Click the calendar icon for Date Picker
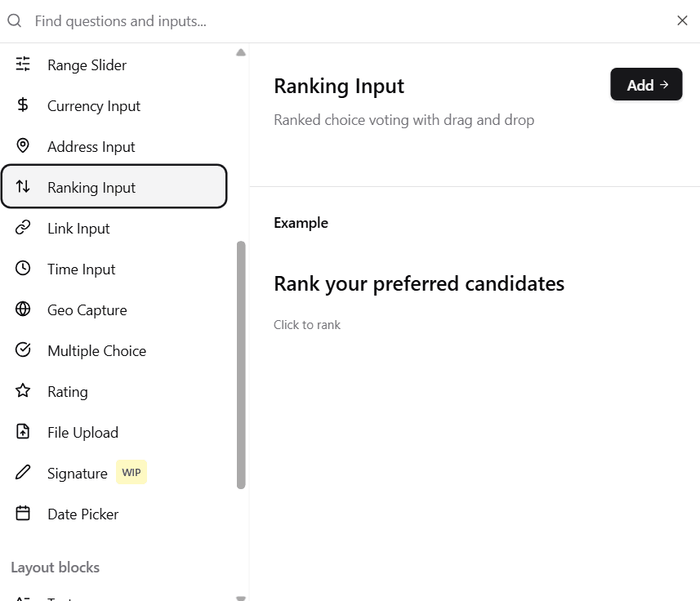The width and height of the screenshot is (700, 601). click(23, 514)
